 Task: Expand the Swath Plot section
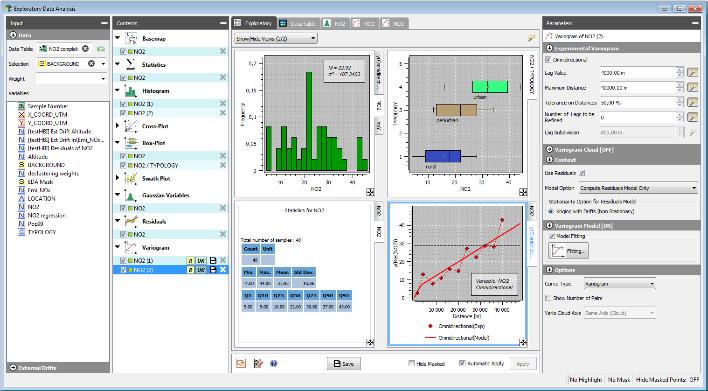click(117, 178)
